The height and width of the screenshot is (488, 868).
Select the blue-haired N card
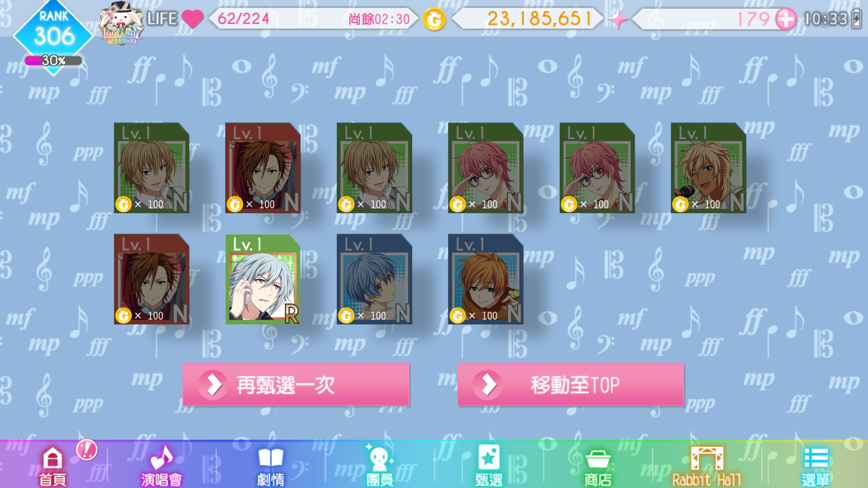(x=374, y=279)
